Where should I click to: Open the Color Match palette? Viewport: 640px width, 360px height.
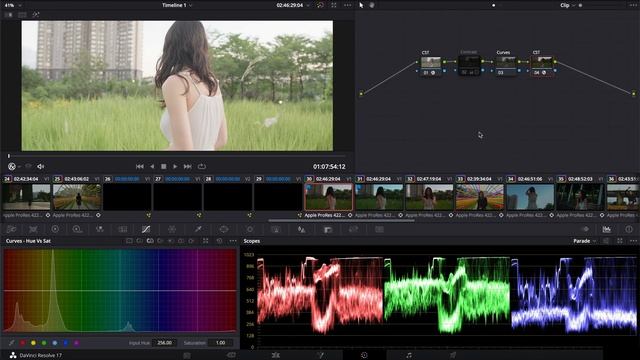pos(33,229)
